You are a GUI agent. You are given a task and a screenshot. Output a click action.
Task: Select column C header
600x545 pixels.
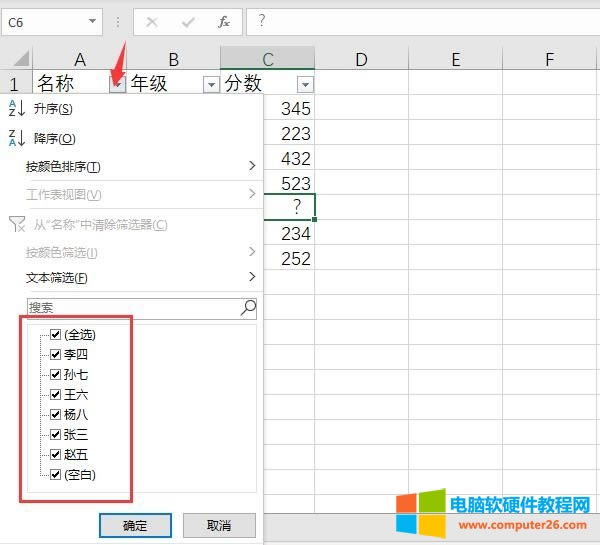coord(267,59)
